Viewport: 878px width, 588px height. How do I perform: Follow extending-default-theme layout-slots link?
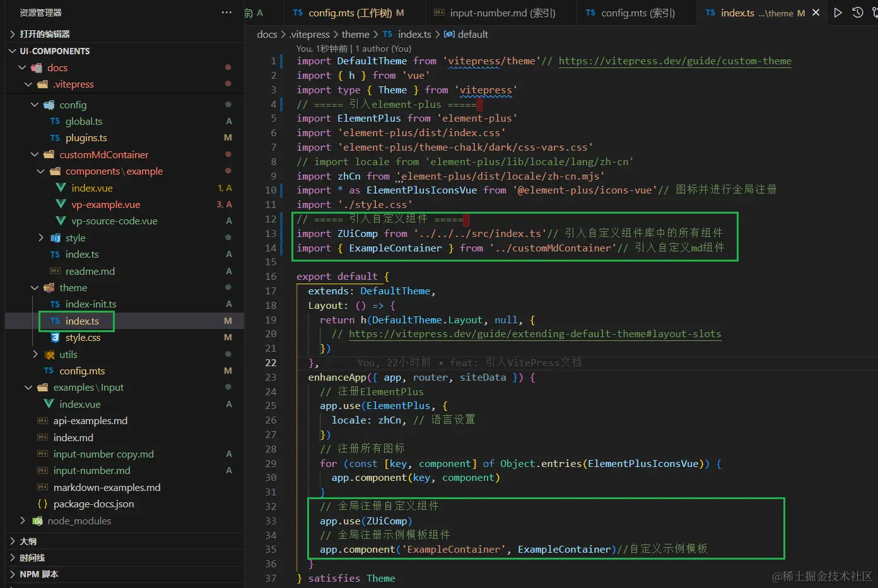pos(535,334)
